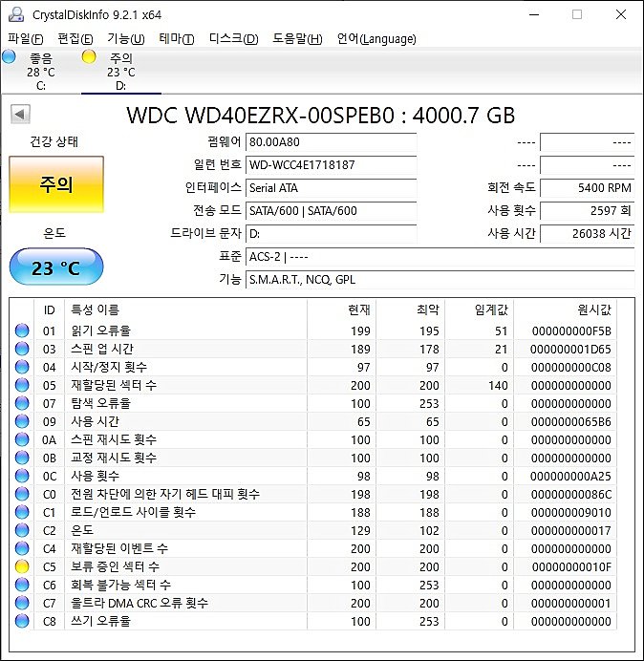
Task: Switch to the C: 좋음 28 °C disk tab
Action: (x=40, y=72)
